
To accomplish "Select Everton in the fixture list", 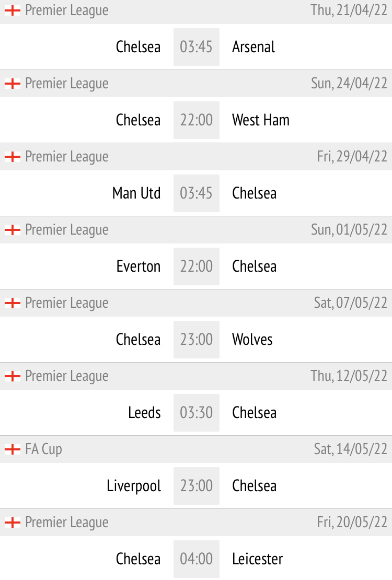I will pyautogui.click(x=139, y=266).
